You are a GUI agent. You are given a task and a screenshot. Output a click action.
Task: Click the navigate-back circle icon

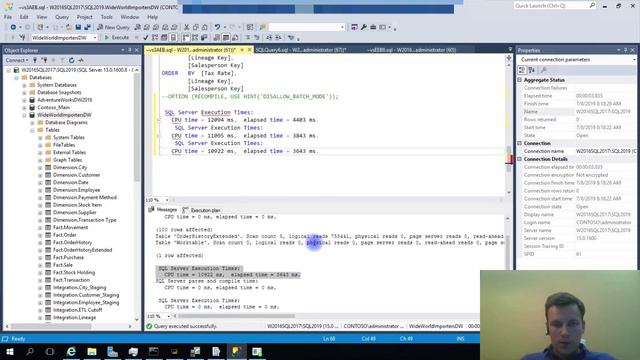point(13,27)
